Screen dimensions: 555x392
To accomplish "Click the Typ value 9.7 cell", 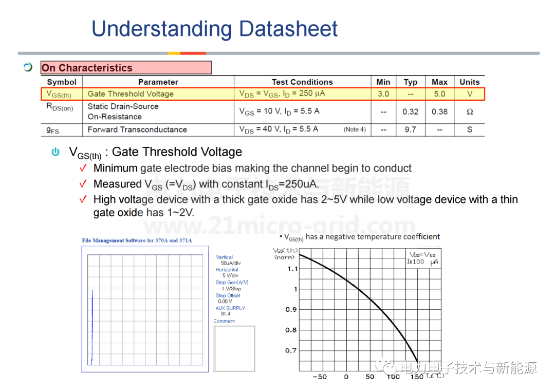I will pos(411,129).
